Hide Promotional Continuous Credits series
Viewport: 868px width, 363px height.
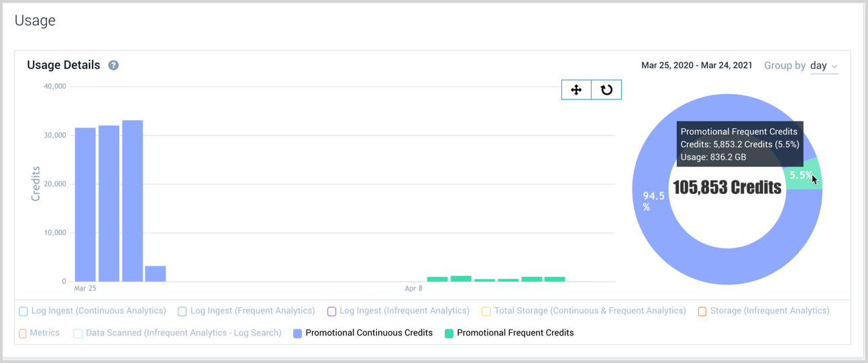point(298,333)
